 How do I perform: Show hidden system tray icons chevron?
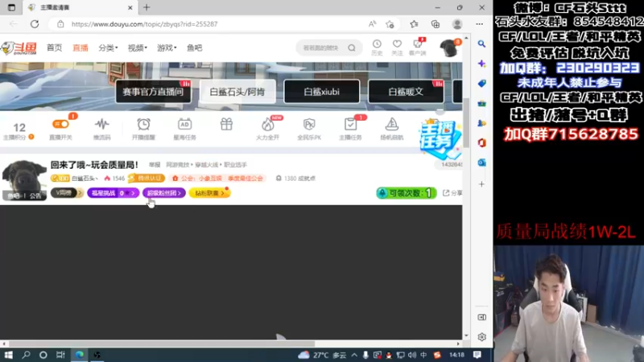tap(354, 355)
